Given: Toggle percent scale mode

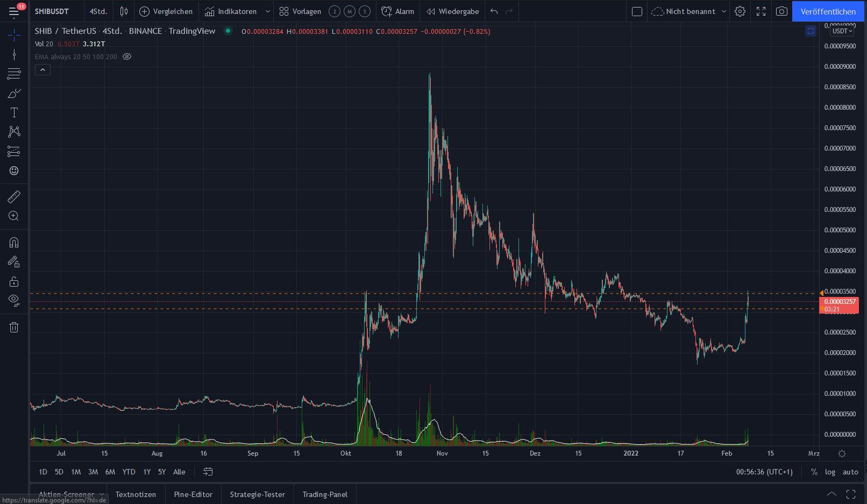Looking at the screenshot, I should pos(814,472).
